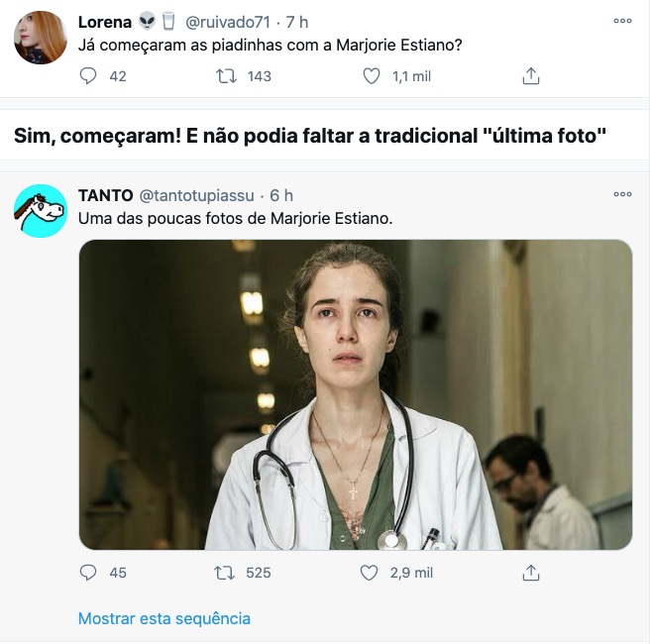This screenshot has width=653, height=644.
Task: Open Lorena's profile picture
Action: point(41,38)
